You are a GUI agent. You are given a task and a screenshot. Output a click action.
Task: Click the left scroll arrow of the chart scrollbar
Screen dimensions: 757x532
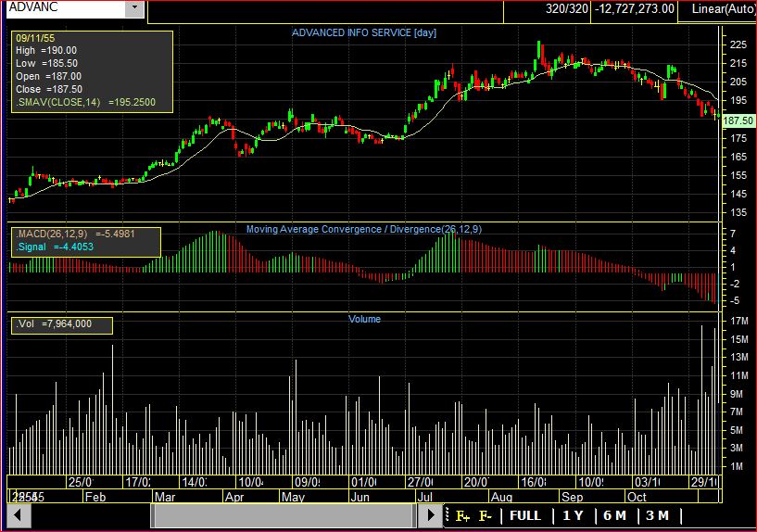pos(19,515)
